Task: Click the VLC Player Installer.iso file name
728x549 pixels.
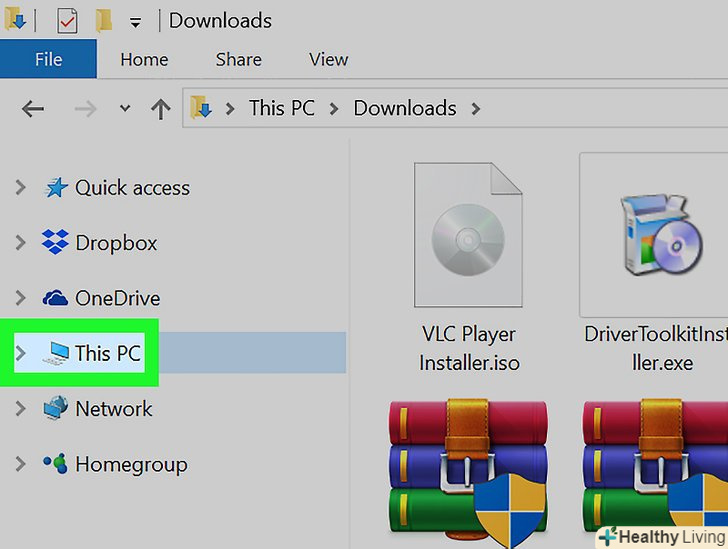Action: (x=469, y=348)
